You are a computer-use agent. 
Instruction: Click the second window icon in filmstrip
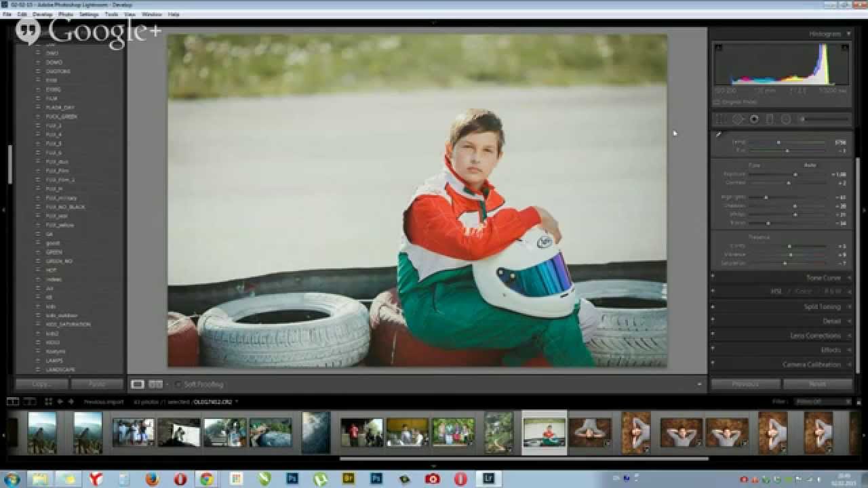[28, 402]
